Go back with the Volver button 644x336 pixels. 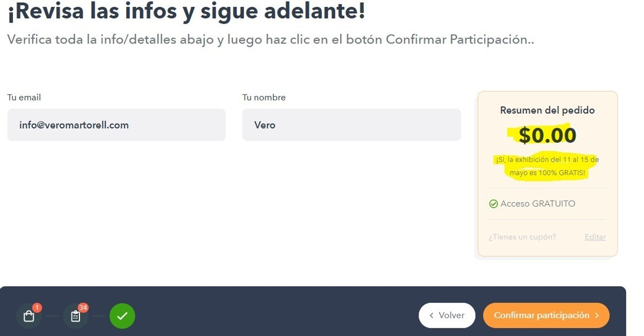pos(447,316)
